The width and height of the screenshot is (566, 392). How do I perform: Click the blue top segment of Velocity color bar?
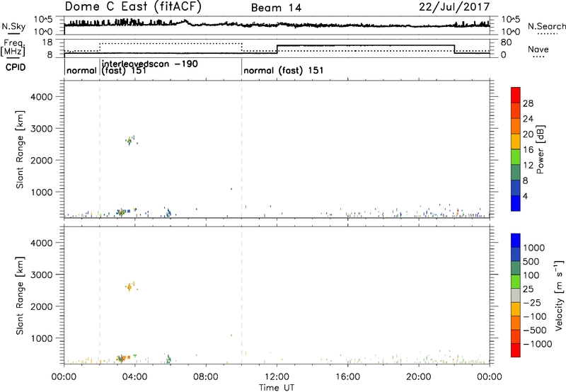click(x=516, y=240)
